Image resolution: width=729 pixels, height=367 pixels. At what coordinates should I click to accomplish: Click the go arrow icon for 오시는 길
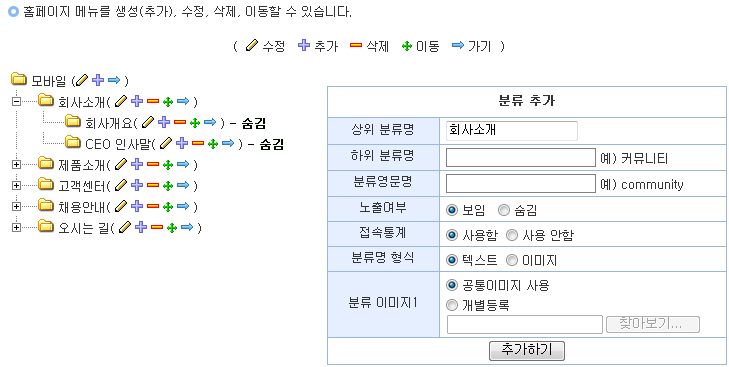pos(187,227)
